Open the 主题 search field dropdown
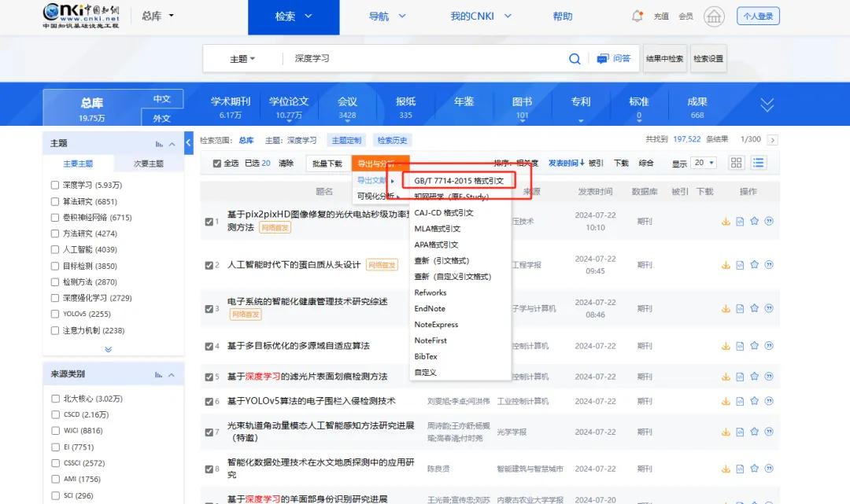 click(242, 58)
